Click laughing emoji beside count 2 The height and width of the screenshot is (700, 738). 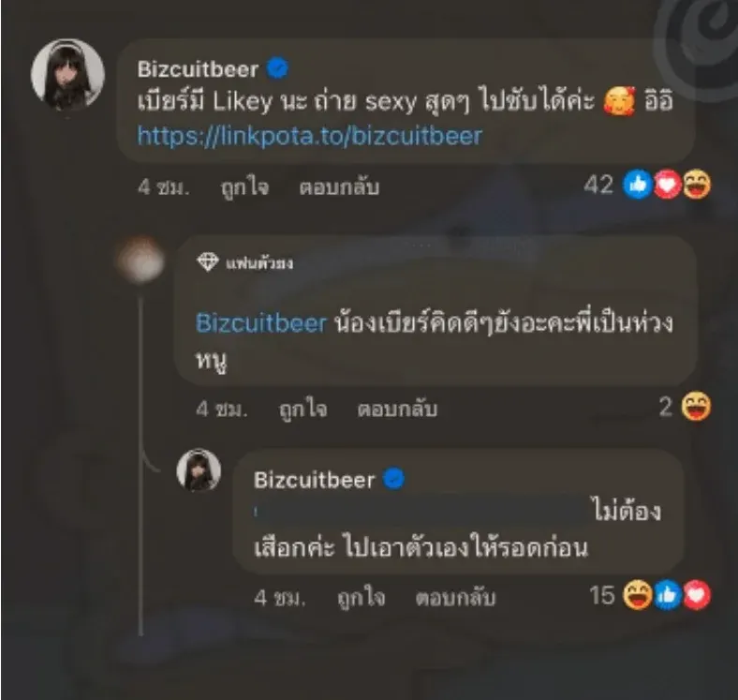tap(696, 406)
